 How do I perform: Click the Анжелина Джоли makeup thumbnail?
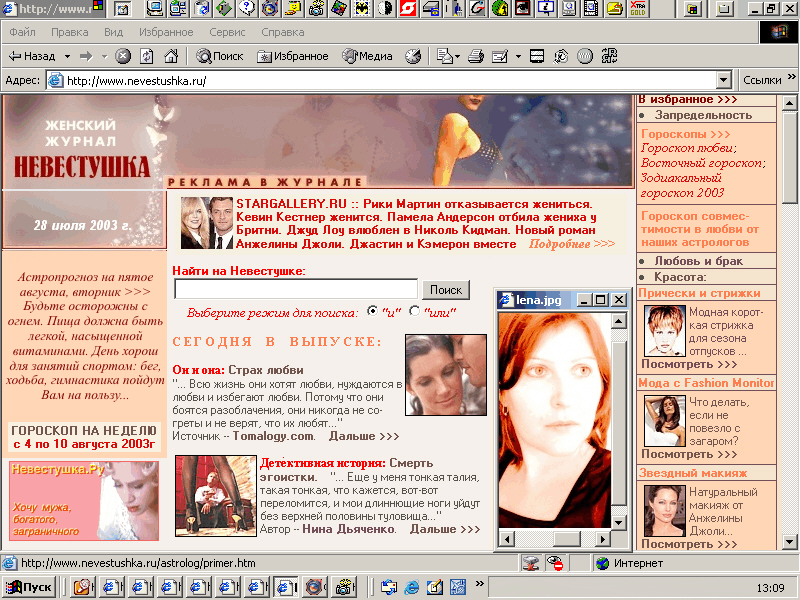click(x=664, y=511)
